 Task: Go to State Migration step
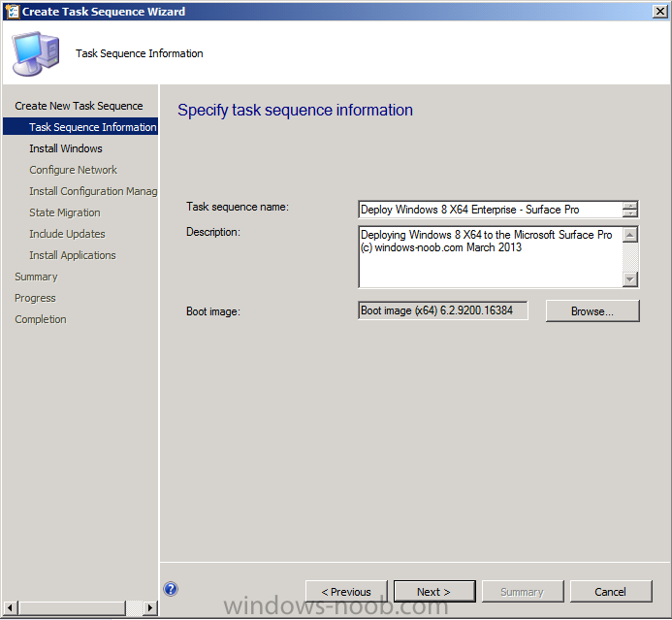click(x=65, y=212)
